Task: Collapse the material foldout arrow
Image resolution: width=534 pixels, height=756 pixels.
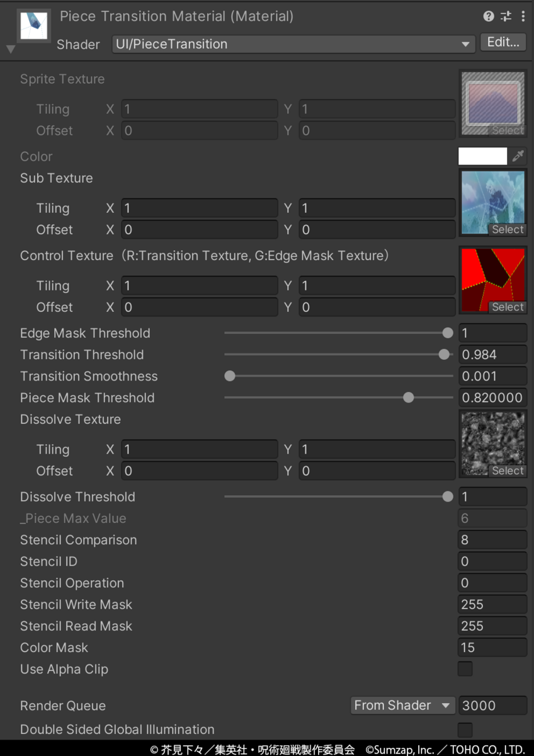Action: pyautogui.click(x=11, y=49)
